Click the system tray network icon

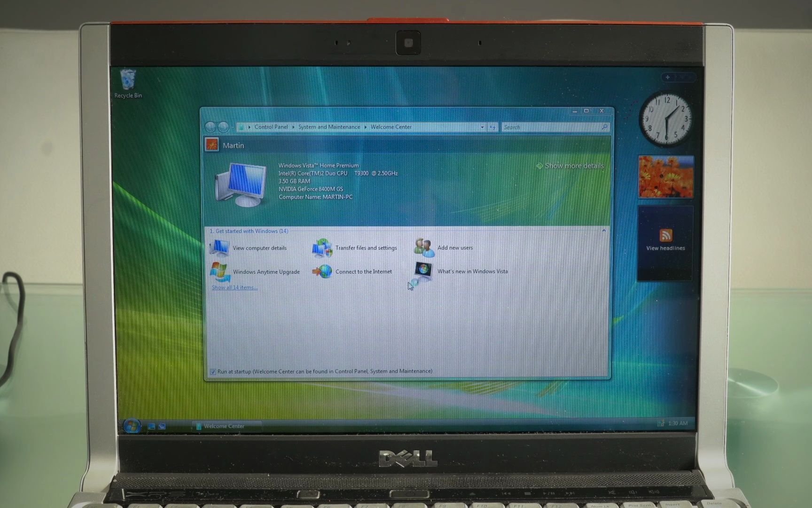point(660,423)
